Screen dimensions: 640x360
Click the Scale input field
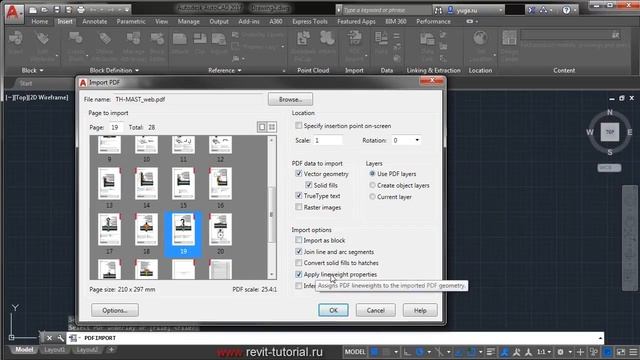pos(328,140)
